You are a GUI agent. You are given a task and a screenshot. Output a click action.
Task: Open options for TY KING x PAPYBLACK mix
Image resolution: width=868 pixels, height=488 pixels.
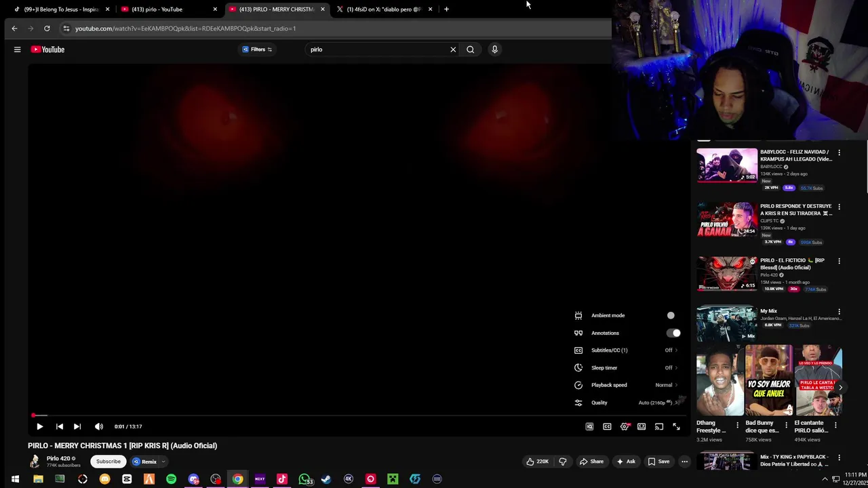click(x=839, y=457)
